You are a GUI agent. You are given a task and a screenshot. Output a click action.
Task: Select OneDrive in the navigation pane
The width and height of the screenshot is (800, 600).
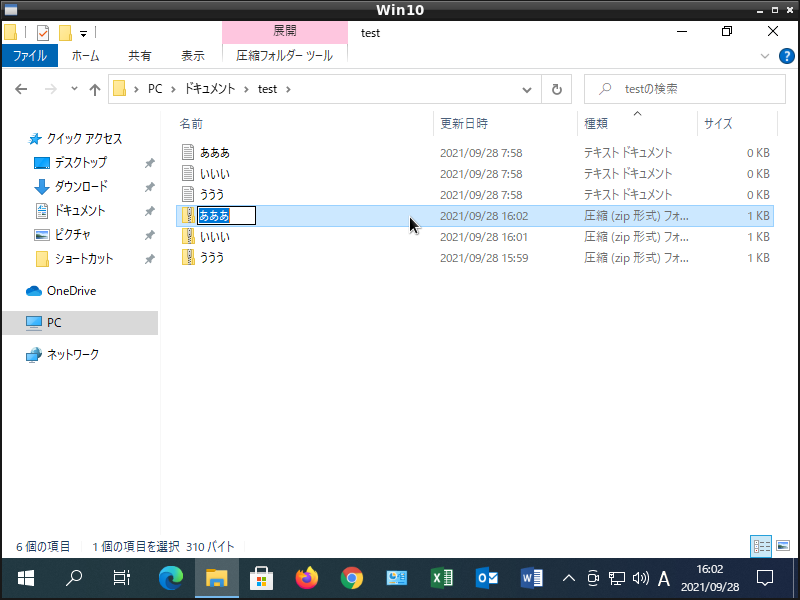pyautogui.click(x=71, y=291)
